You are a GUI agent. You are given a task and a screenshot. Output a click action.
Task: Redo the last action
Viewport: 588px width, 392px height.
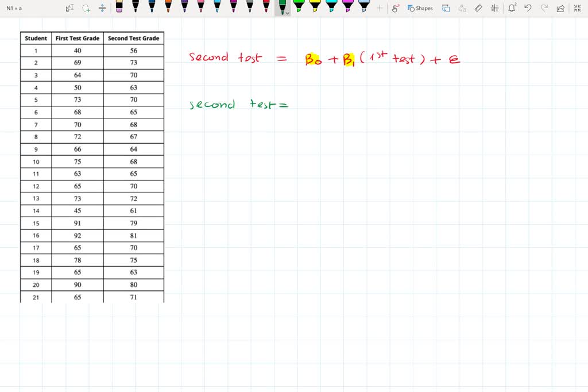pos(544,9)
